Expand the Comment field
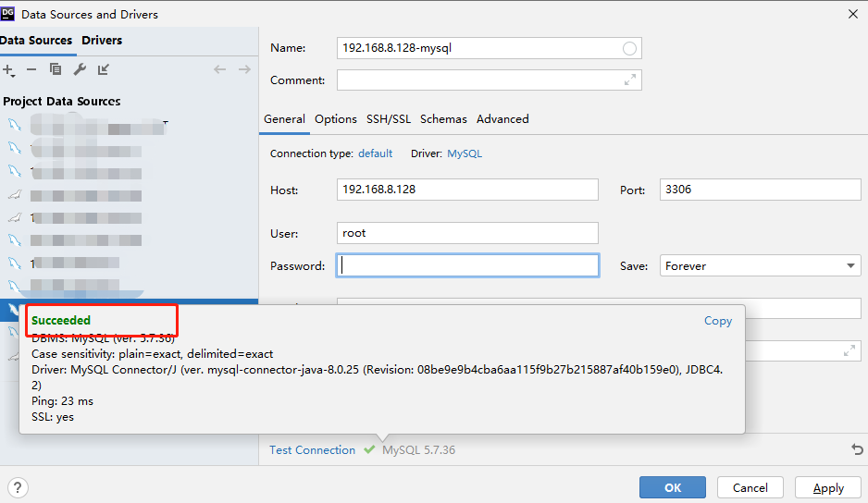The image size is (868, 503). pyautogui.click(x=630, y=80)
